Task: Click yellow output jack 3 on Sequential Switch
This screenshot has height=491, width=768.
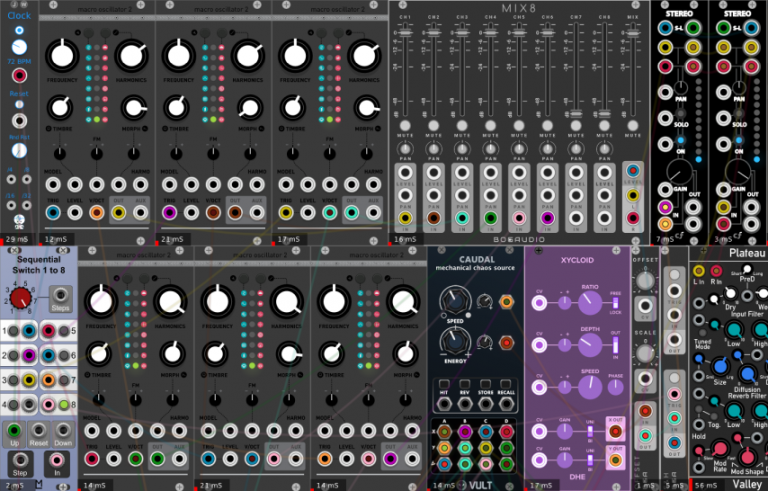Action: pos(29,380)
